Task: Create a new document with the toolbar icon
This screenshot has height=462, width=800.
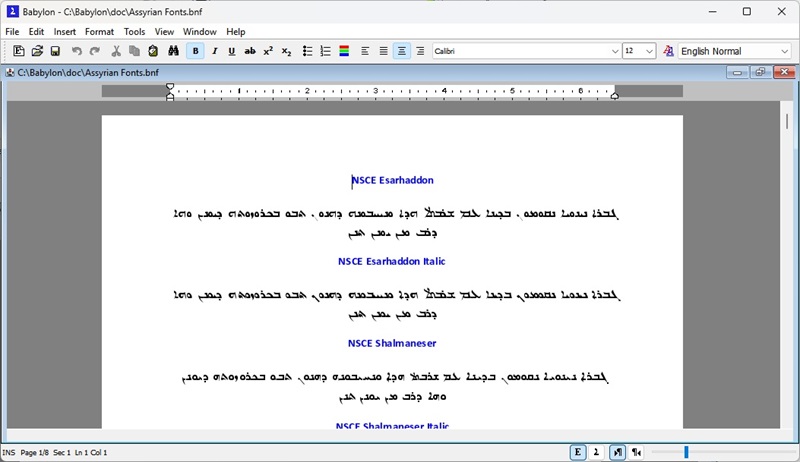Action: coord(18,51)
